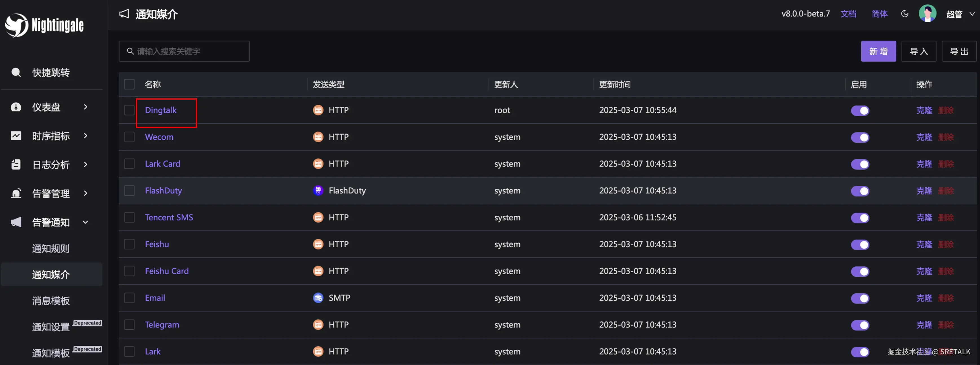Expand the 日志分析 menu chevron
Image resolution: width=980 pixels, height=365 pixels.
point(86,164)
